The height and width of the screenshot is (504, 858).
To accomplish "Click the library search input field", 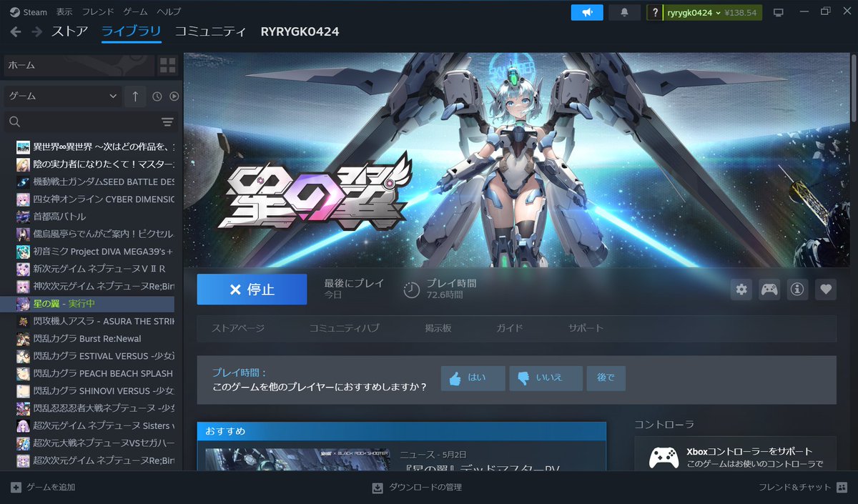I will [x=92, y=122].
